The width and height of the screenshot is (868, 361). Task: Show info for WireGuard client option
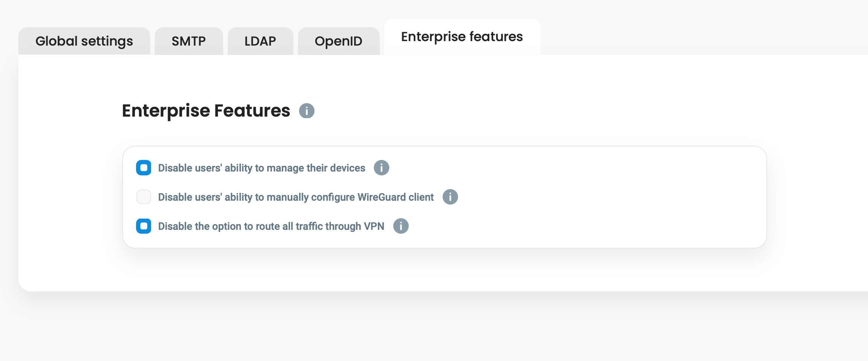(x=450, y=197)
